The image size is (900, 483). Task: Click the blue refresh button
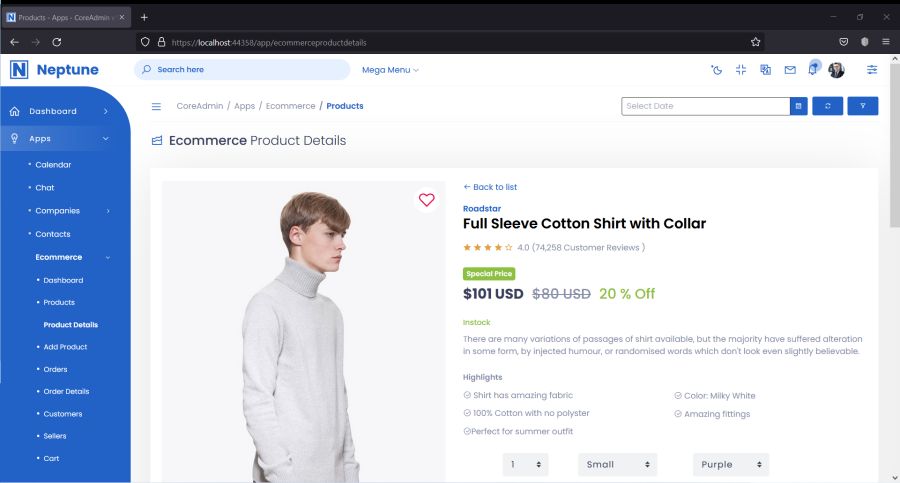pyautogui.click(x=827, y=106)
